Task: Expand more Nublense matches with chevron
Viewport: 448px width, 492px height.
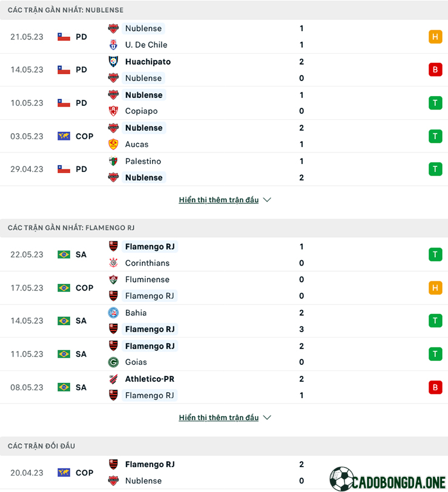Action: [x=267, y=200]
